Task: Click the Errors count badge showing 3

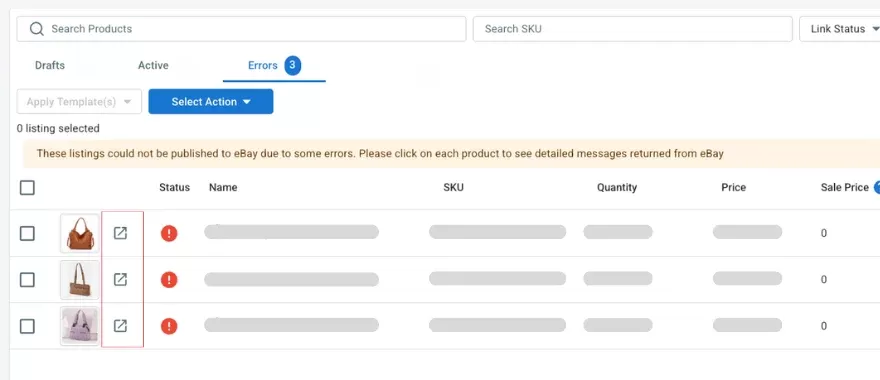Action: (x=292, y=65)
